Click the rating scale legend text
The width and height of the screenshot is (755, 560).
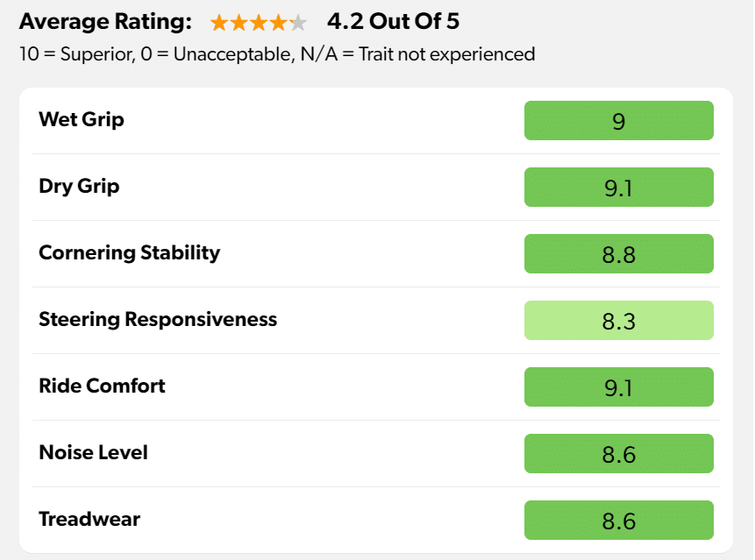[276, 54]
